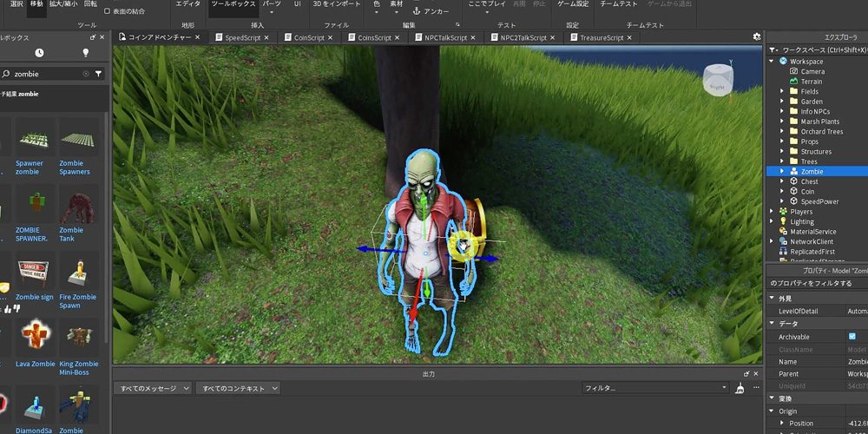
Task: Clear output with the broom icon
Action: (740, 388)
